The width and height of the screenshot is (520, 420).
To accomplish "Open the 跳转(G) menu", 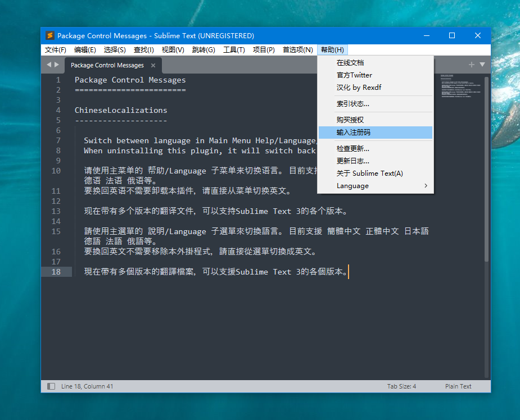I will tap(204, 49).
